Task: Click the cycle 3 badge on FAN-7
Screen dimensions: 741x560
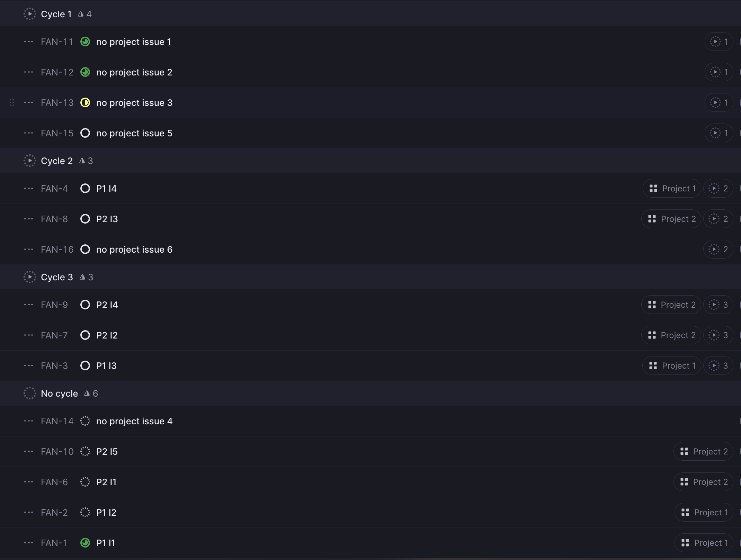Action: 718,335
